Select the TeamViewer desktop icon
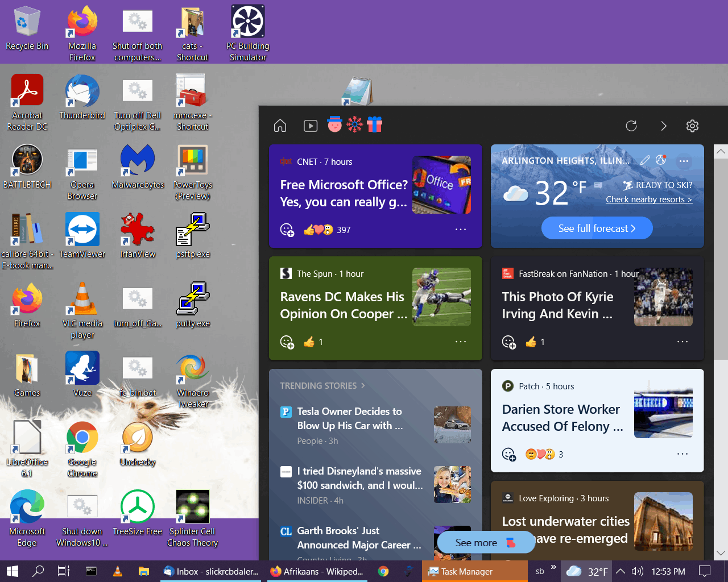Viewport: 728px width, 582px height. pyautogui.click(x=82, y=236)
